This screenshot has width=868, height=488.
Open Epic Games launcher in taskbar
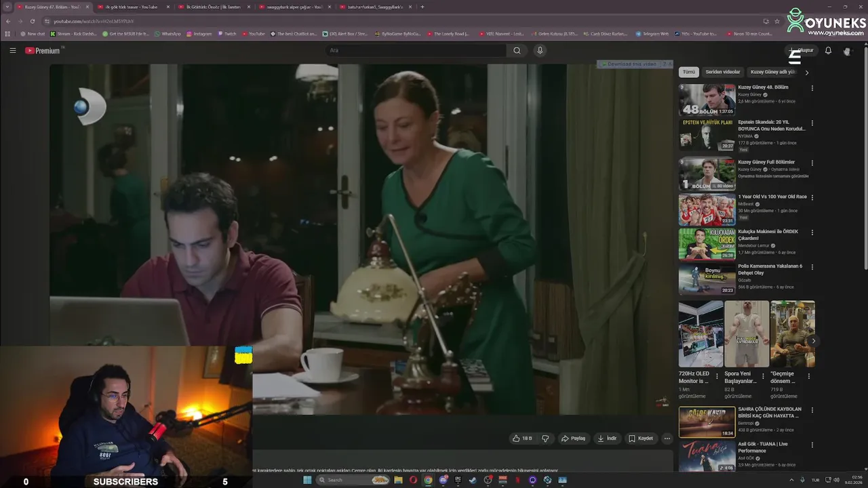pyautogui.click(x=458, y=480)
